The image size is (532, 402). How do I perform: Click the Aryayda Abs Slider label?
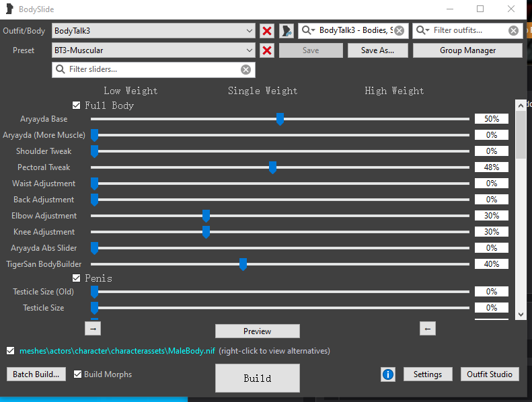(44, 248)
